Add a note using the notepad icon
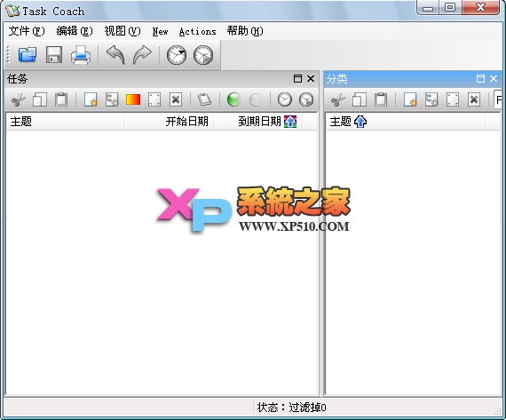The height and width of the screenshot is (420, 506). coord(204,99)
